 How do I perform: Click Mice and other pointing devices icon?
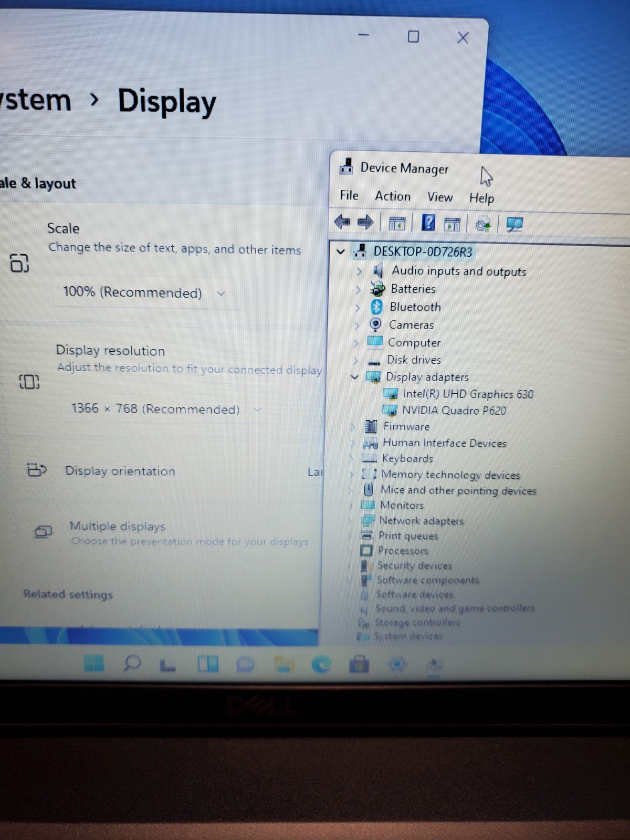369,490
